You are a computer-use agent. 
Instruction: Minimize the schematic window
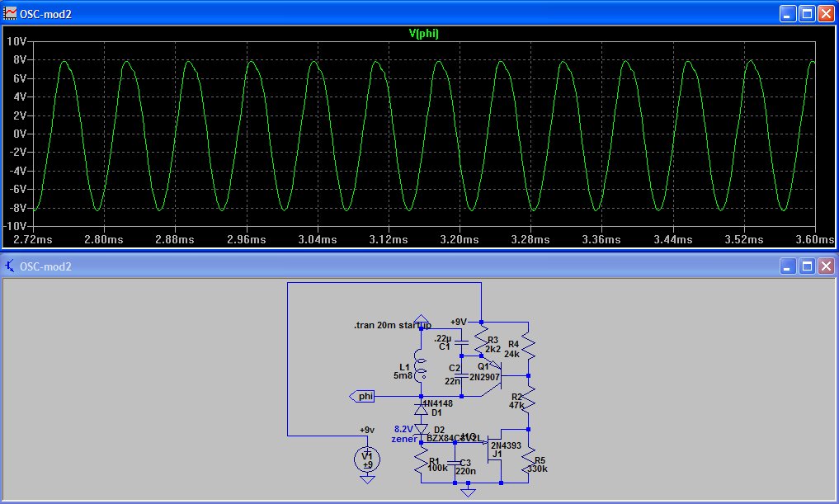pos(787,266)
